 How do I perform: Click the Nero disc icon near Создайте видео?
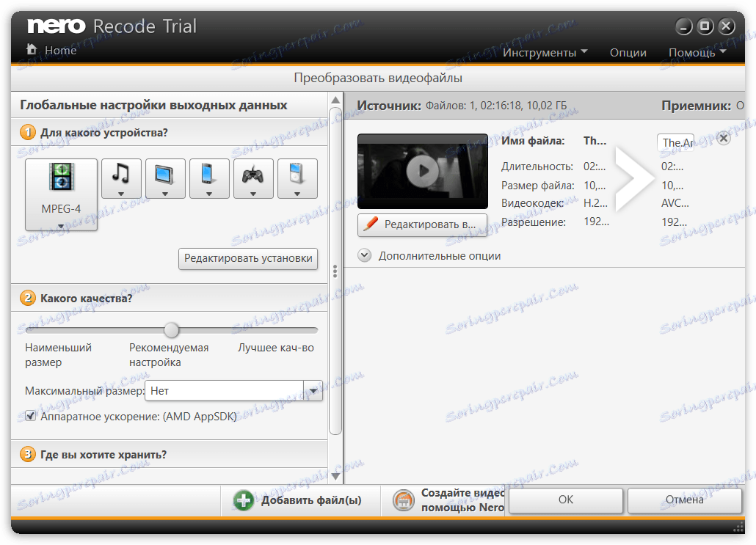403,500
